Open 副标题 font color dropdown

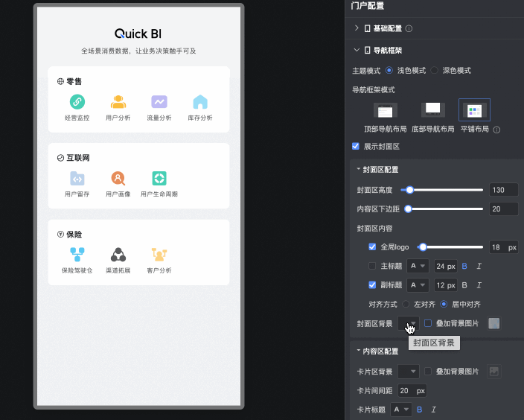(418, 285)
